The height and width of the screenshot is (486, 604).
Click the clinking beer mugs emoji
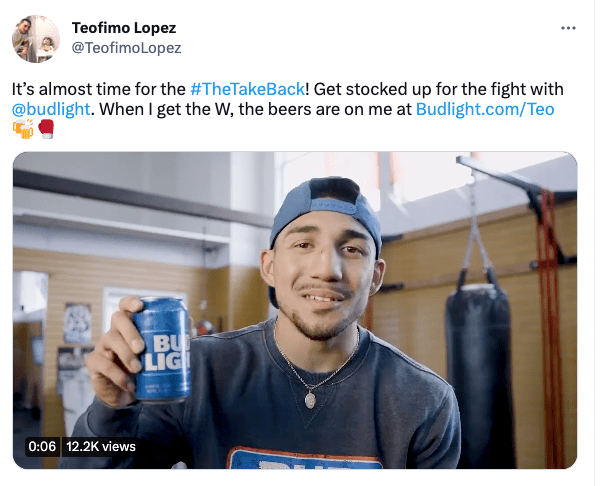coord(24,129)
